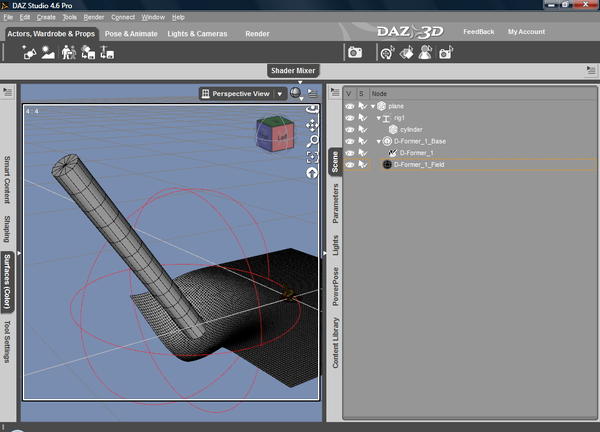600x432 pixels.
Task: Select the D-Former_1 node row
Action: tap(470, 153)
